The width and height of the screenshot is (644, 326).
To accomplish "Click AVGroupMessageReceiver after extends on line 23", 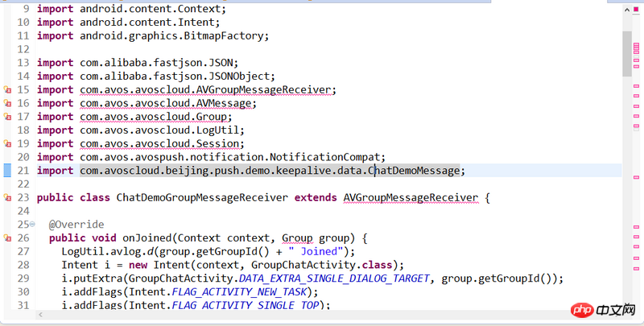I will click(411, 198).
